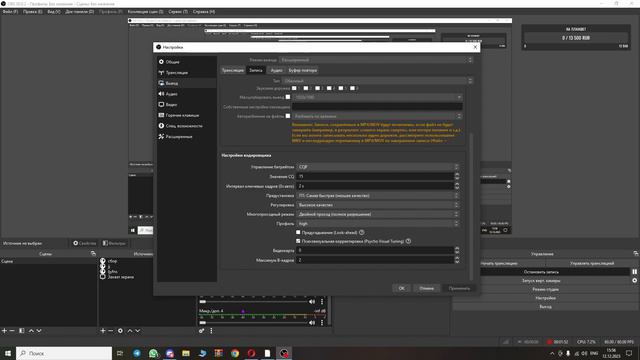Open the Общие (General) settings section
The image size is (640, 360).
click(187, 62)
